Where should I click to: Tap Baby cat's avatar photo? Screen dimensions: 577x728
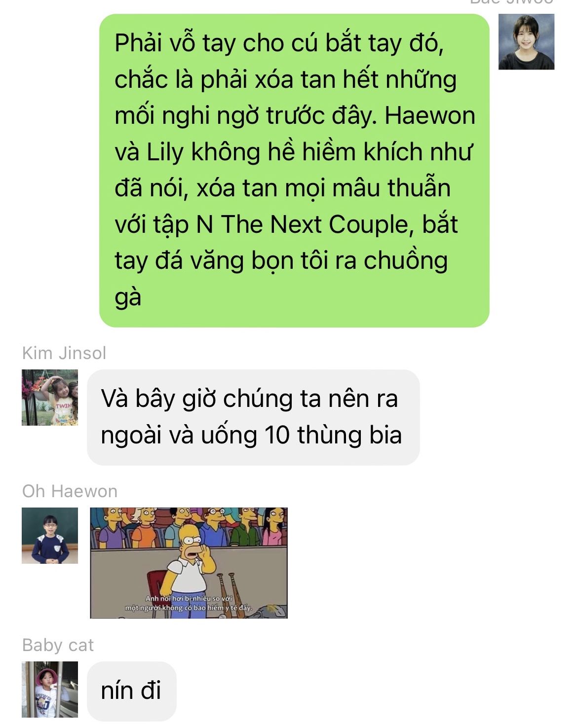coord(50,690)
